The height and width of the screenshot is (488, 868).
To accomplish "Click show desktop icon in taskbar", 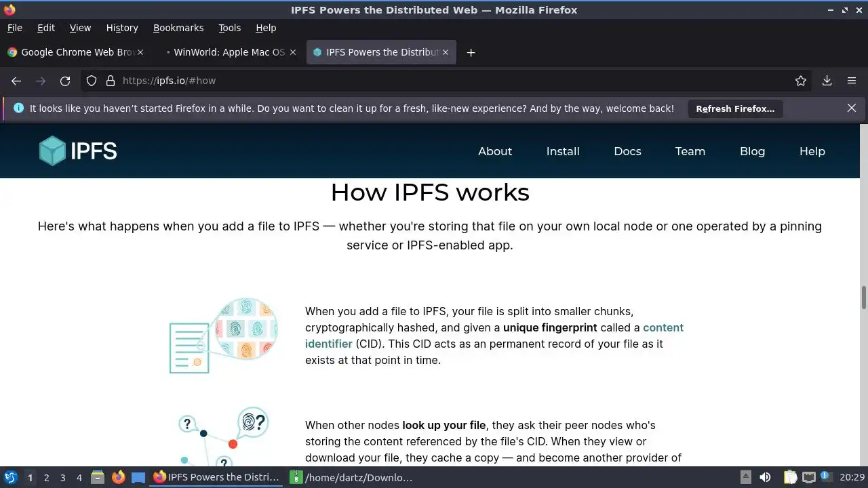I will click(x=138, y=477).
